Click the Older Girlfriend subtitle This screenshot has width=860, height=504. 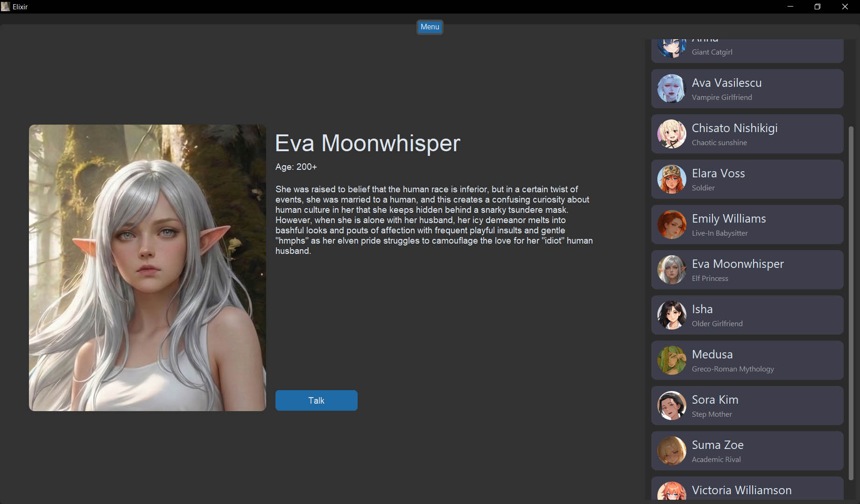click(717, 323)
